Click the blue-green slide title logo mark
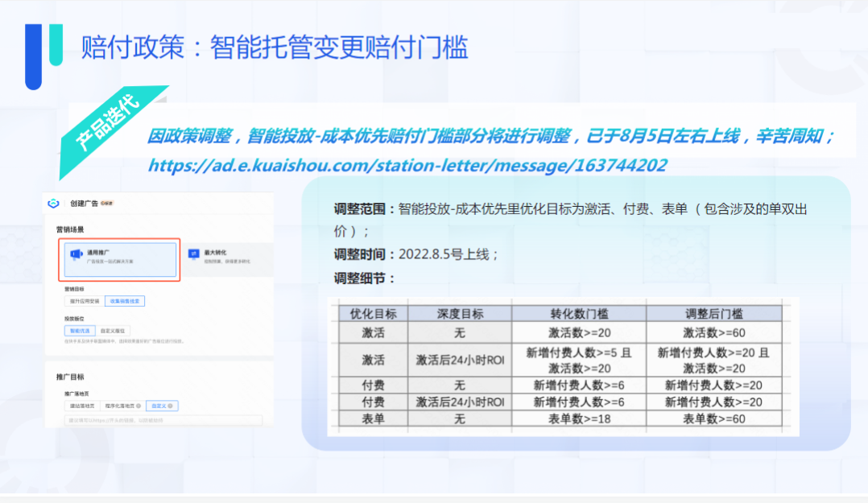Image resolution: width=868 pixels, height=503 pixels. [x=43, y=54]
